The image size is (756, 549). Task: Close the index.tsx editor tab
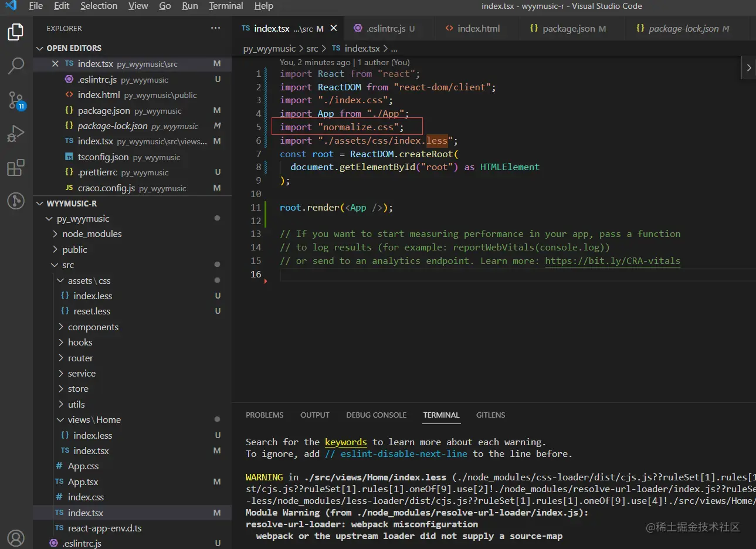tap(334, 28)
